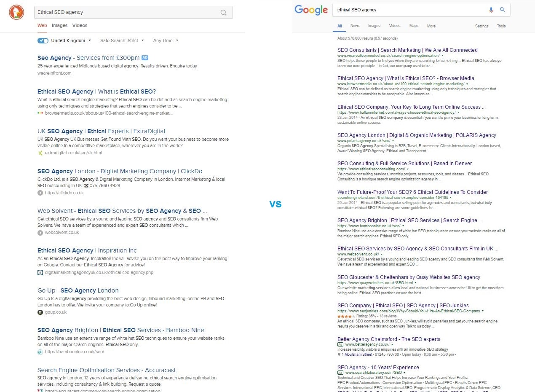Switch to Google News tab
The width and height of the screenshot is (535, 392).
pyautogui.click(x=355, y=26)
